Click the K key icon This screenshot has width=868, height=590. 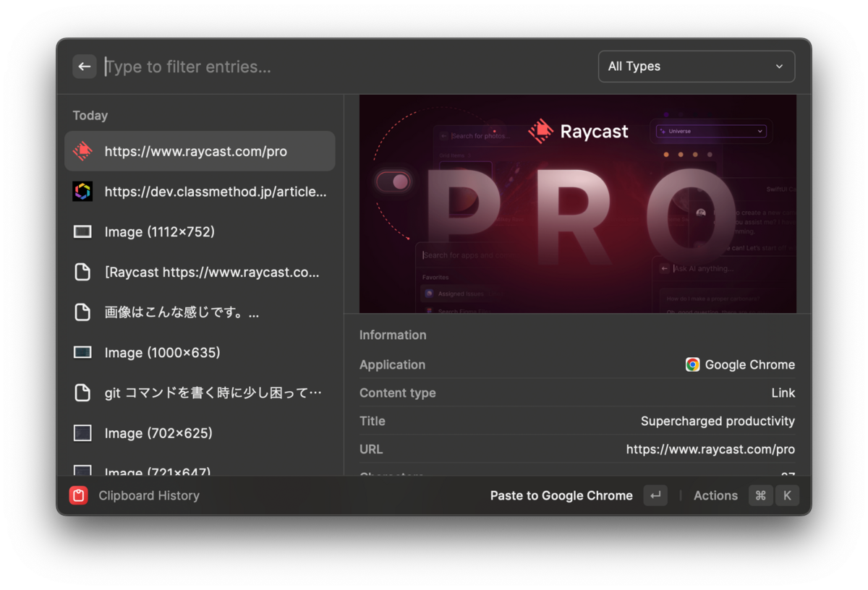tap(787, 495)
